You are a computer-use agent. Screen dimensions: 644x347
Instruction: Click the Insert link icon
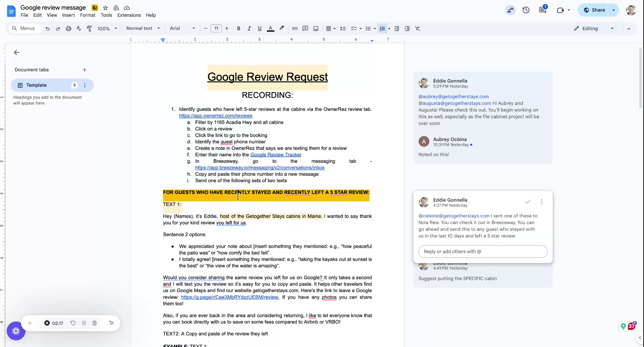[294, 28]
